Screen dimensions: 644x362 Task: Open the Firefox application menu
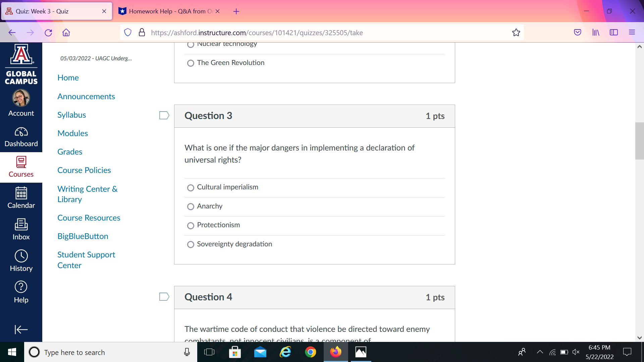[632, 32]
